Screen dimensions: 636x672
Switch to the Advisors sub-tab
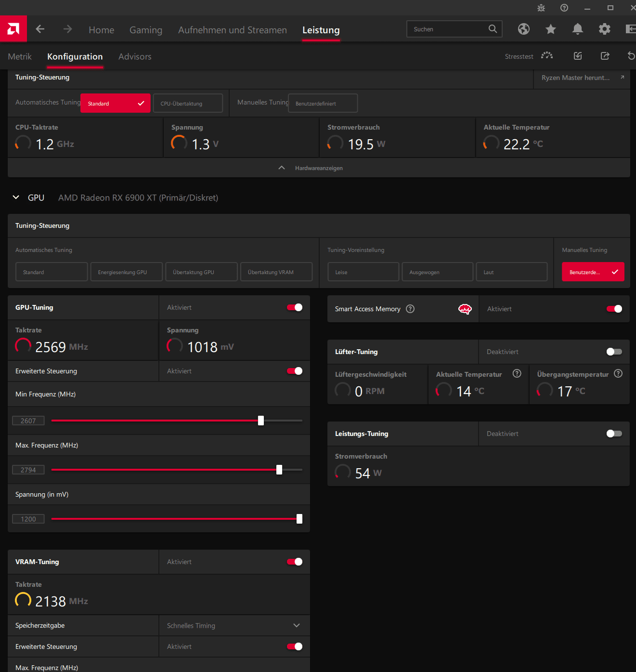click(135, 56)
